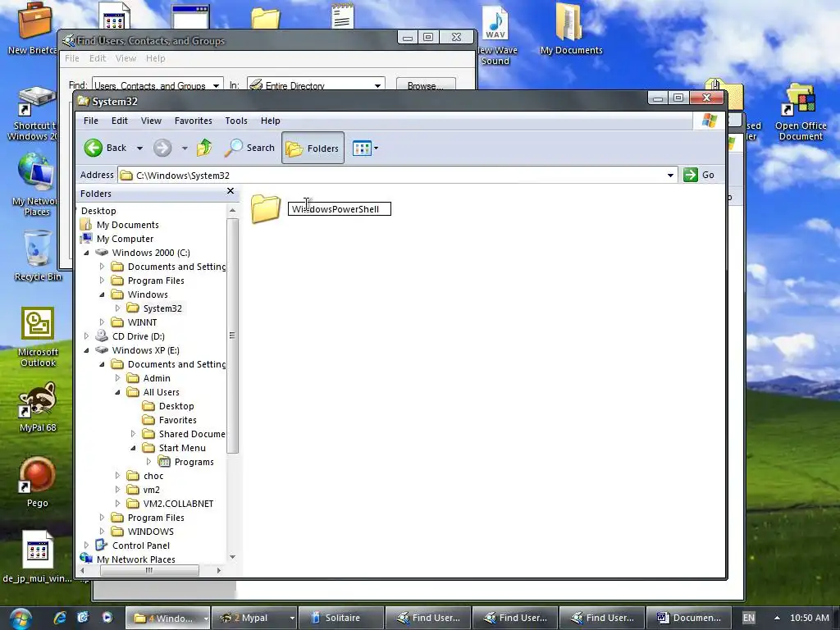This screenshot has width=840, height=630.
Task: Collapse the All Users folder
Action: click(x=118, y=392)
